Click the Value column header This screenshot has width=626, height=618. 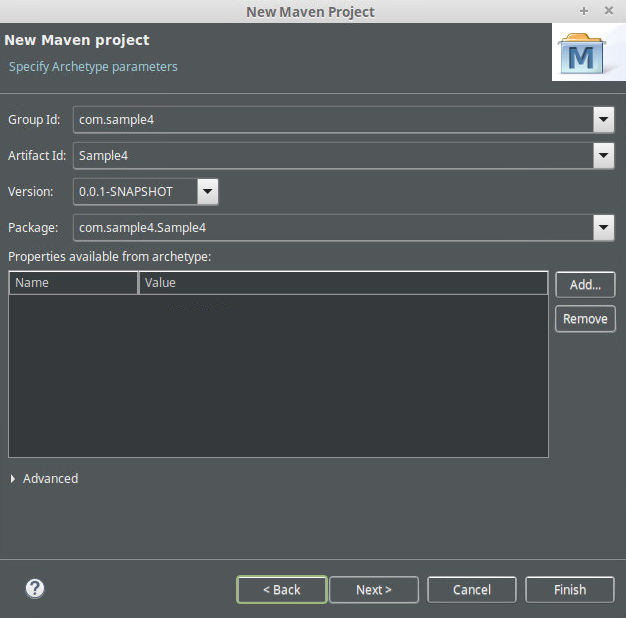pyautogui.click(x=343, y=283)
